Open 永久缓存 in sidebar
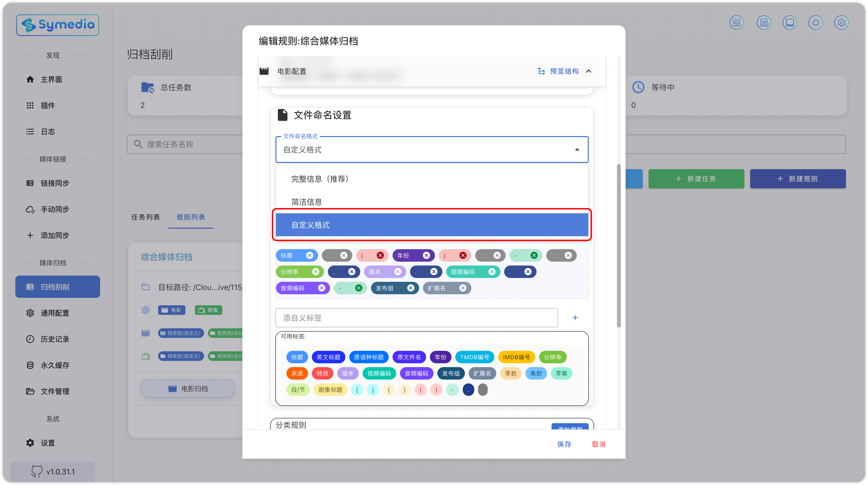The height and width of the screenshot is (485, 868). point(58,365)
